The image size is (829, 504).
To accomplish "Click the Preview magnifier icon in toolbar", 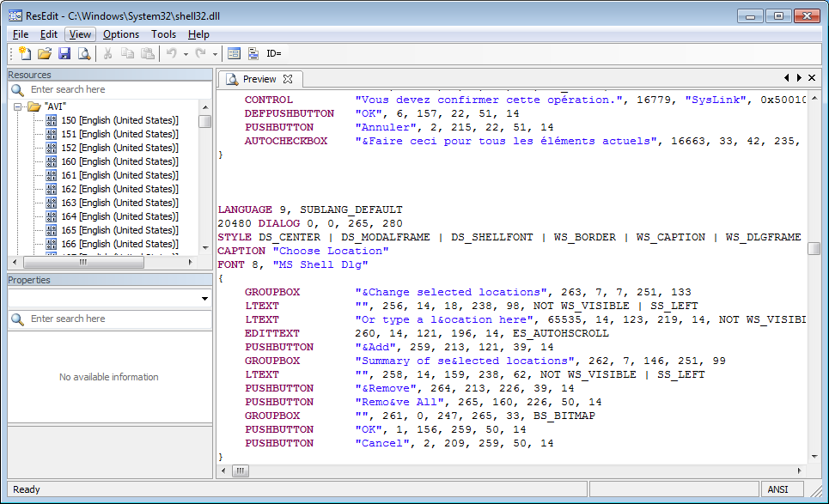I will pos(84,54).
